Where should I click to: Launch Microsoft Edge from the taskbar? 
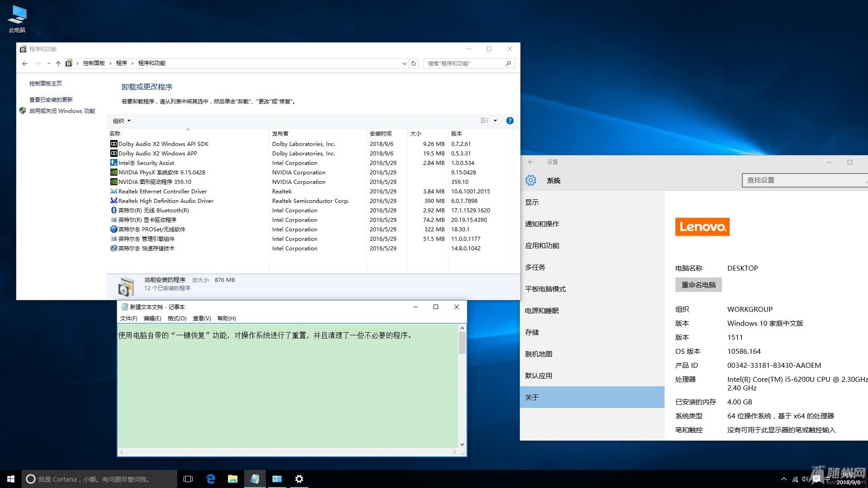(211, 479)
